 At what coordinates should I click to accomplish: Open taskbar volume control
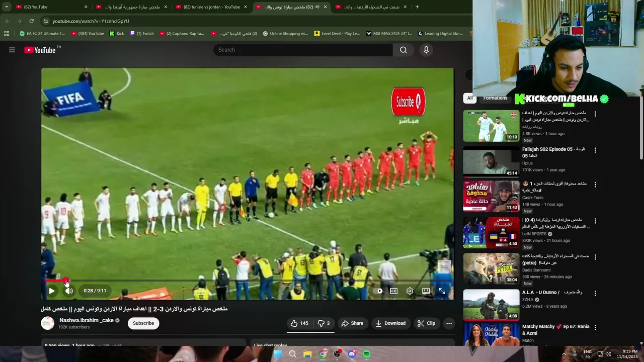click(x=608, y=354)
